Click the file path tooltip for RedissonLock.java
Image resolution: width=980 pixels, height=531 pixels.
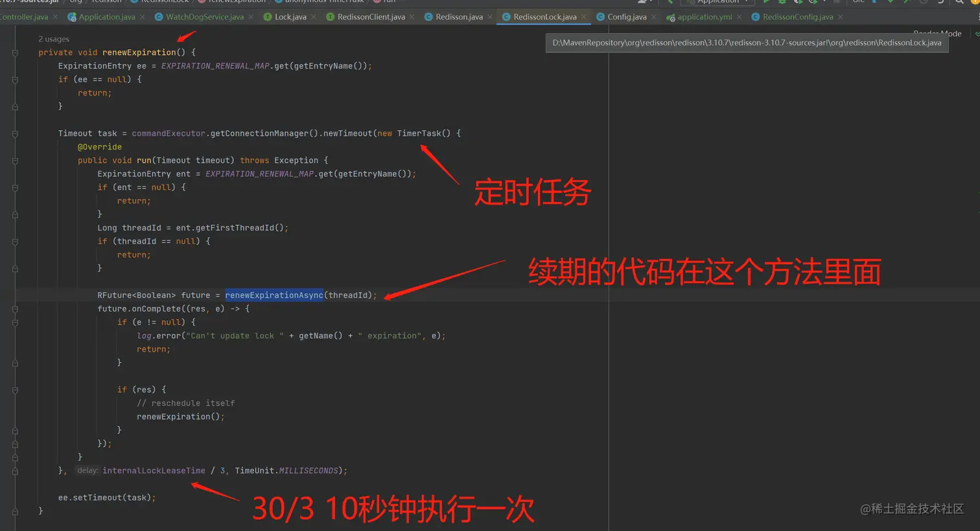click(x=747, y=43)
